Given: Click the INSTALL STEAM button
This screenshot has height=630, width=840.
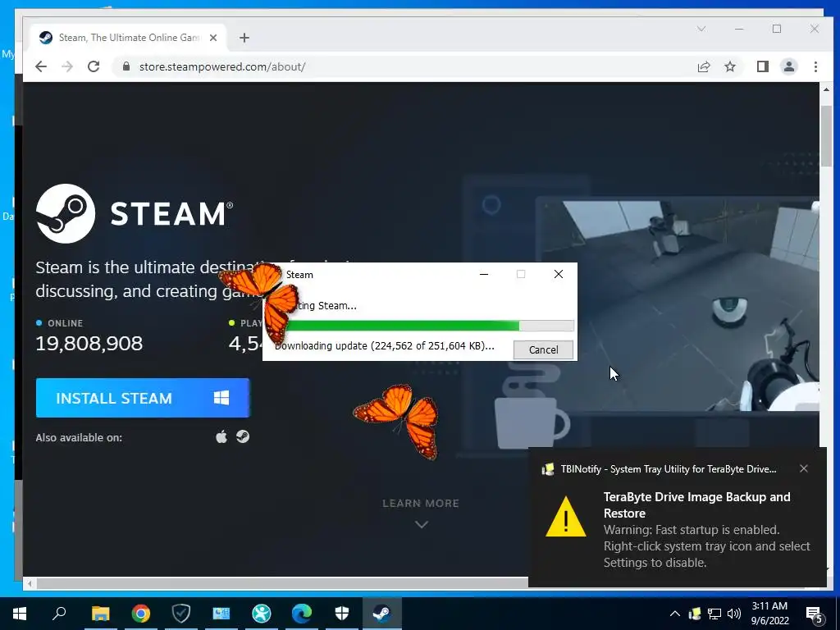Looking at the screenshot, I should click(x=143, y=398).
